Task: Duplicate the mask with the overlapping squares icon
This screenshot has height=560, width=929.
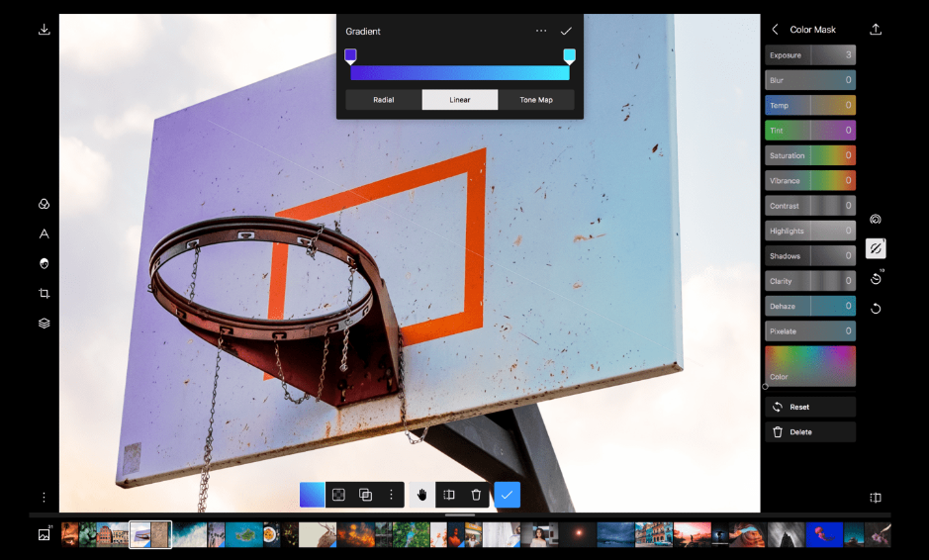Action: coord(365,495)
